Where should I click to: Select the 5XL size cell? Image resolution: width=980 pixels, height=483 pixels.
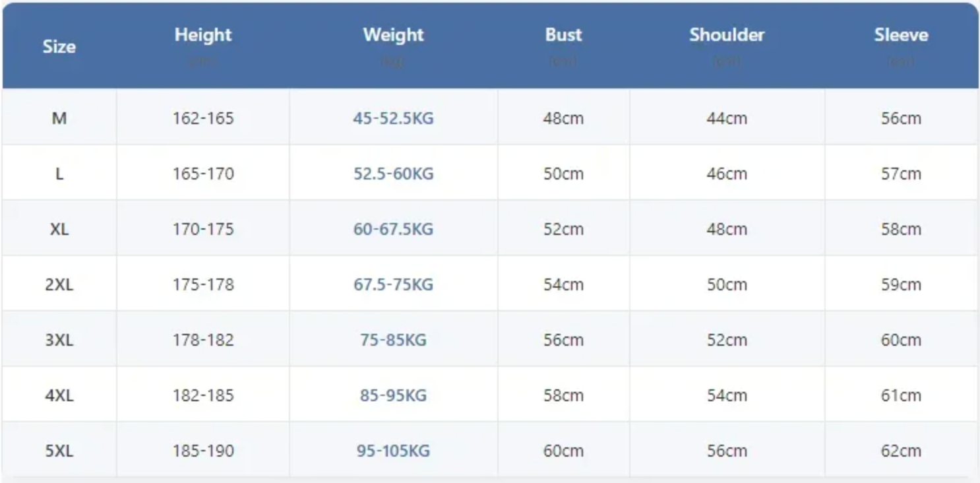click(59, 451)
